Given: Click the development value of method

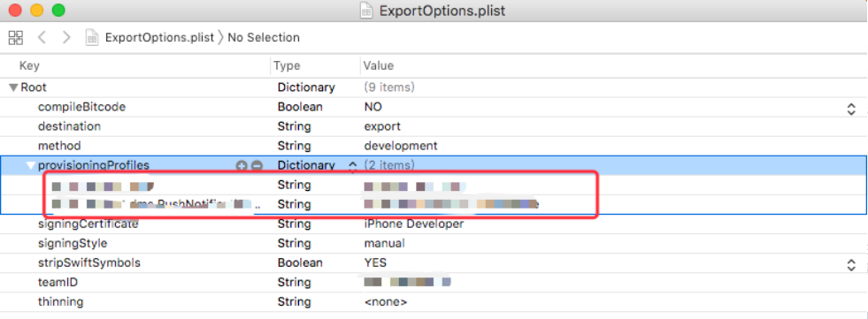Looking at the screenshot, I should 401,146.
